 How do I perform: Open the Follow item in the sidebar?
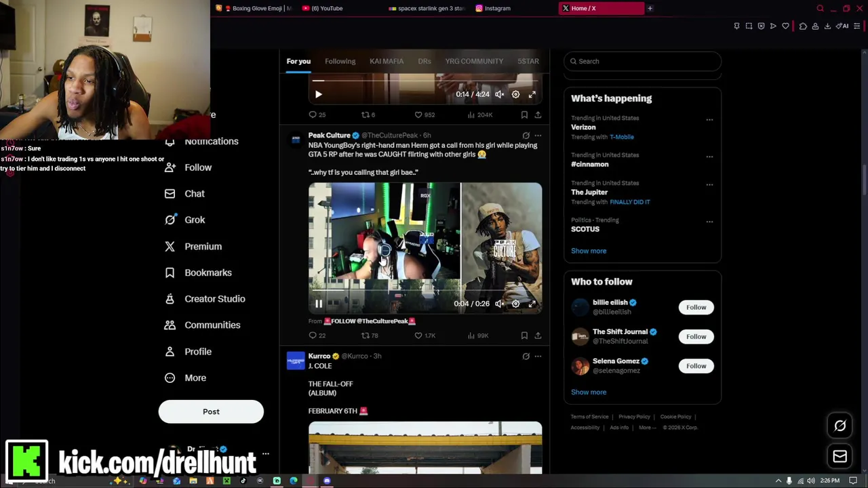pos(188,167)
